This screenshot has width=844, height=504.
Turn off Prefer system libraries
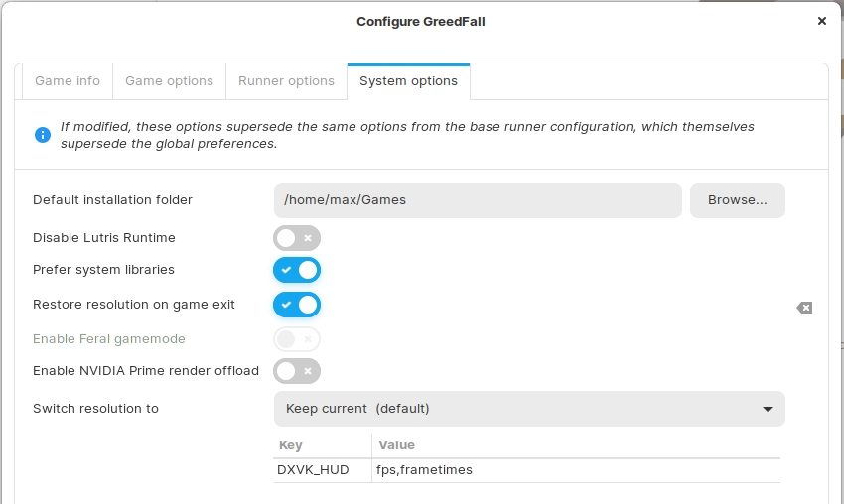pyautogui.click(x=297, y=270)
